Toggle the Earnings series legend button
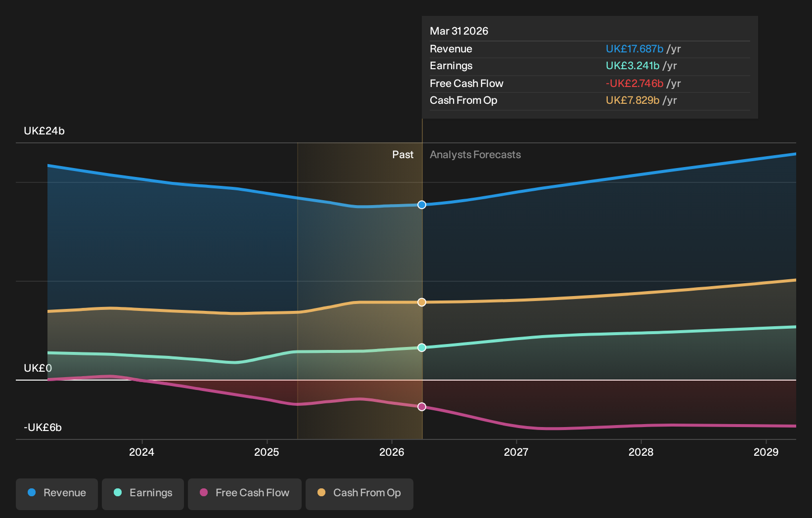The image size is (812, 518). pos(143,494)
